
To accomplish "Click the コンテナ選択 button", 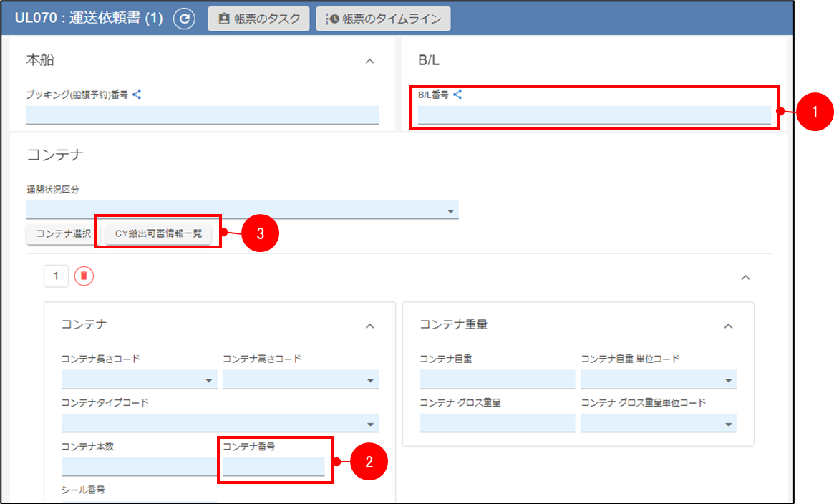I will (63, 234).
